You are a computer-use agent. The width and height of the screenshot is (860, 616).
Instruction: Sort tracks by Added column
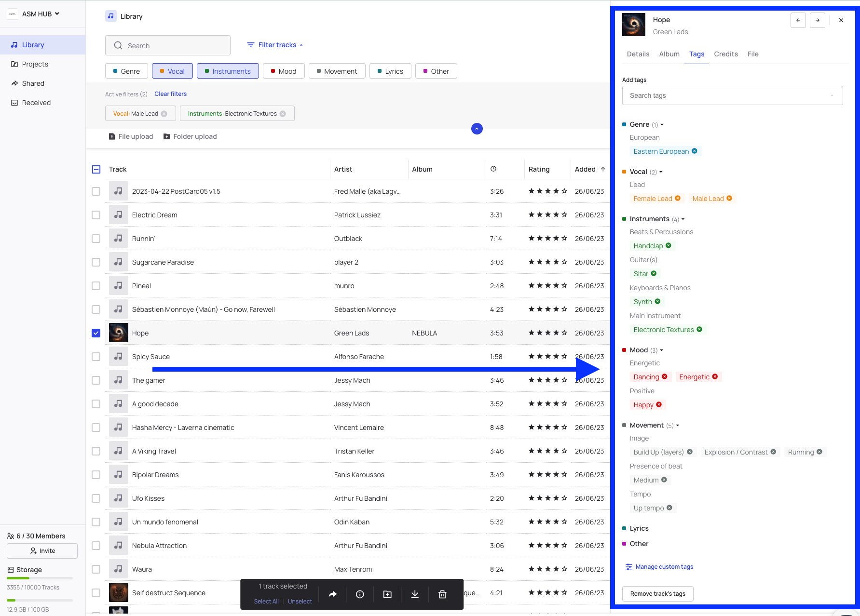point(589,169)
